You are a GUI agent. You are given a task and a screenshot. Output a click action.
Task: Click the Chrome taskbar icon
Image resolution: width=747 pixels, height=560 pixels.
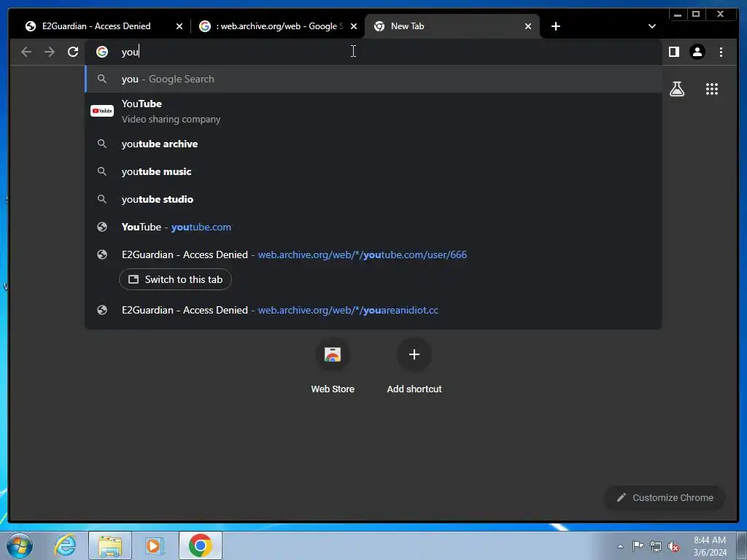(200, 545)
